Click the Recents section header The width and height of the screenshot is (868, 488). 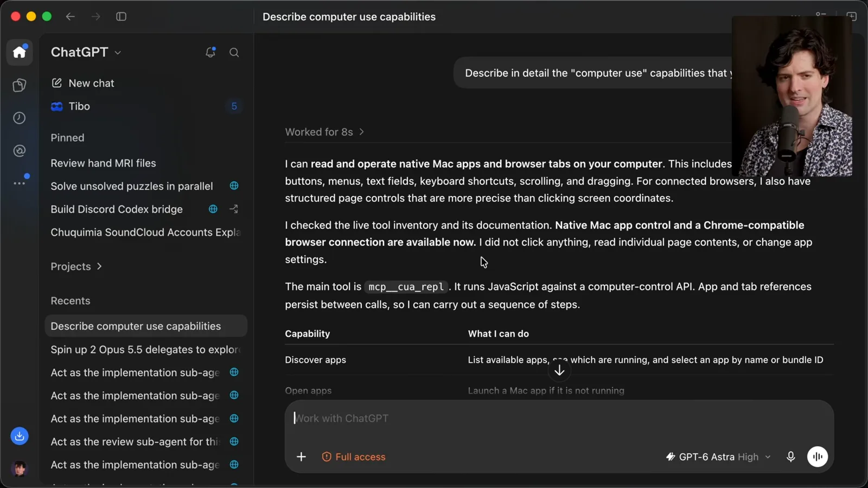(x=71, y=301)
